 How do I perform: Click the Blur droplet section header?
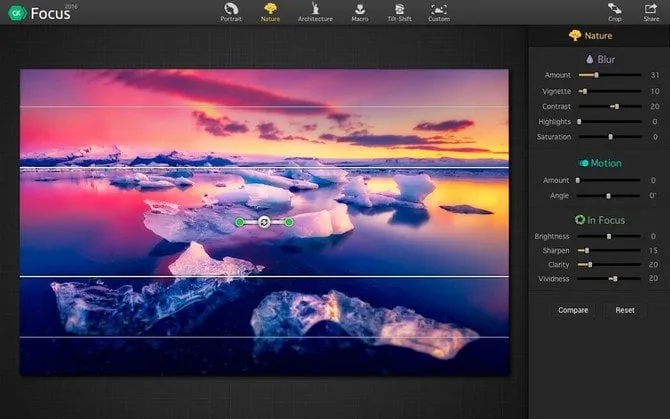(599, 59)
